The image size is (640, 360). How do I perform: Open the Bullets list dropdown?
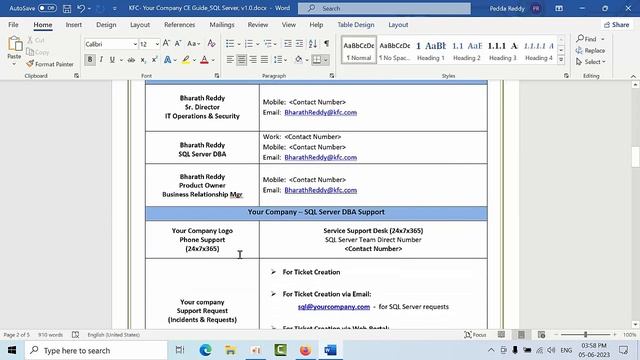[x=239, y=44]
